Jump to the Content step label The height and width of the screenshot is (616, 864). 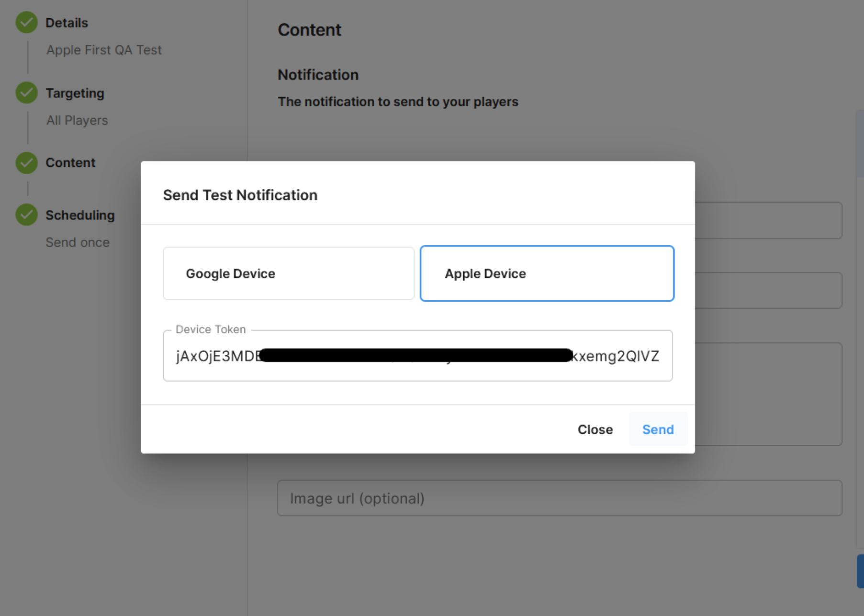click(x=70, y=163)
